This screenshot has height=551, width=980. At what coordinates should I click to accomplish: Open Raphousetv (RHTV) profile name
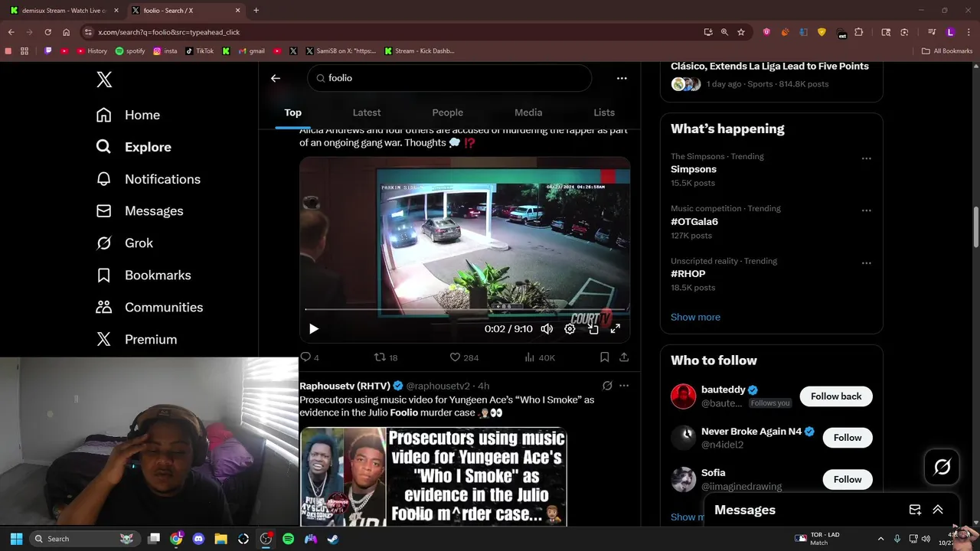point(345,386)
